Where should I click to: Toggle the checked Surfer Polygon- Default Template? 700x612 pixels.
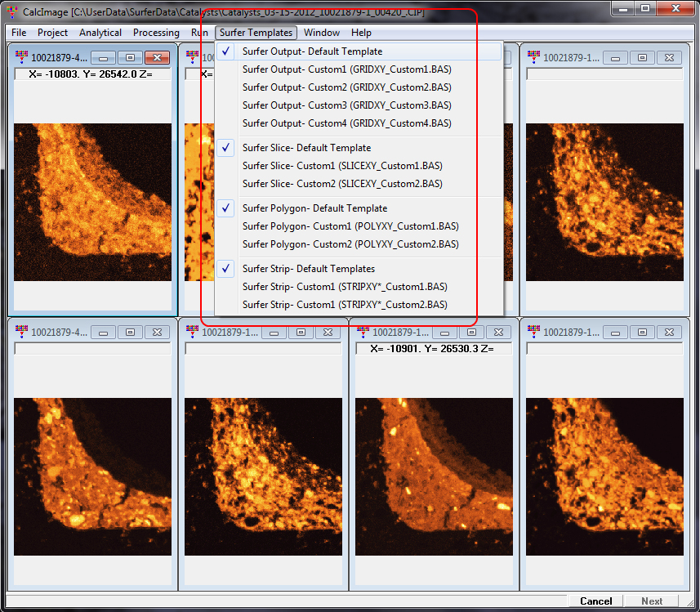click(314, 208)
